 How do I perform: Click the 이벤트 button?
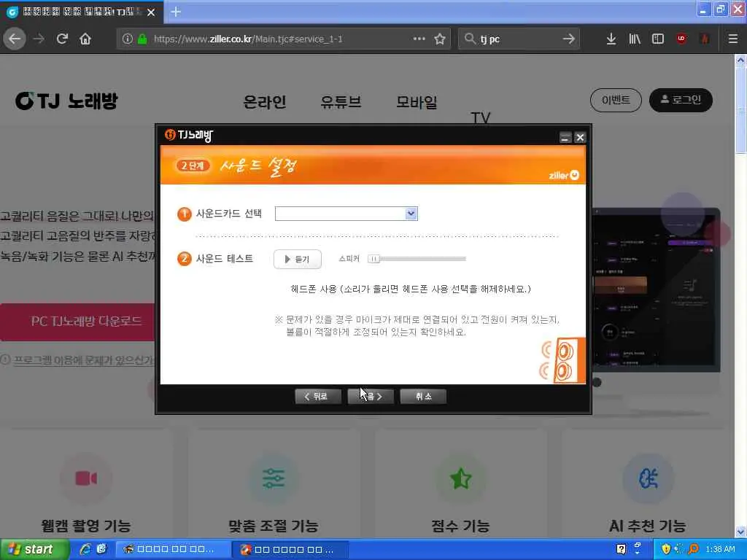616,100
